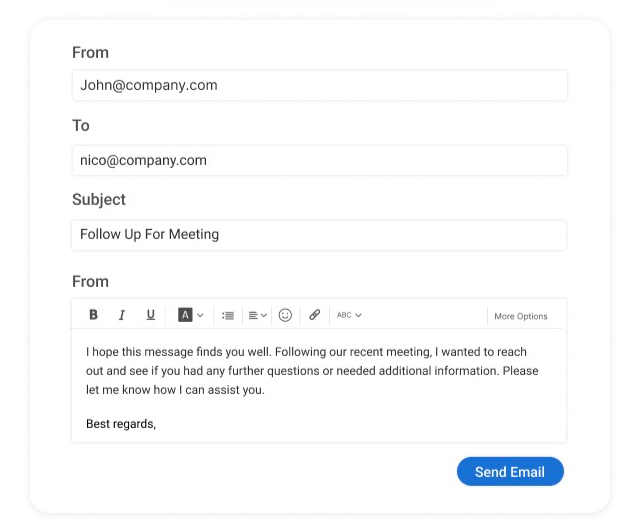Click the Send Email button
This screenshot has height=527, width=635.
(510, 472)
